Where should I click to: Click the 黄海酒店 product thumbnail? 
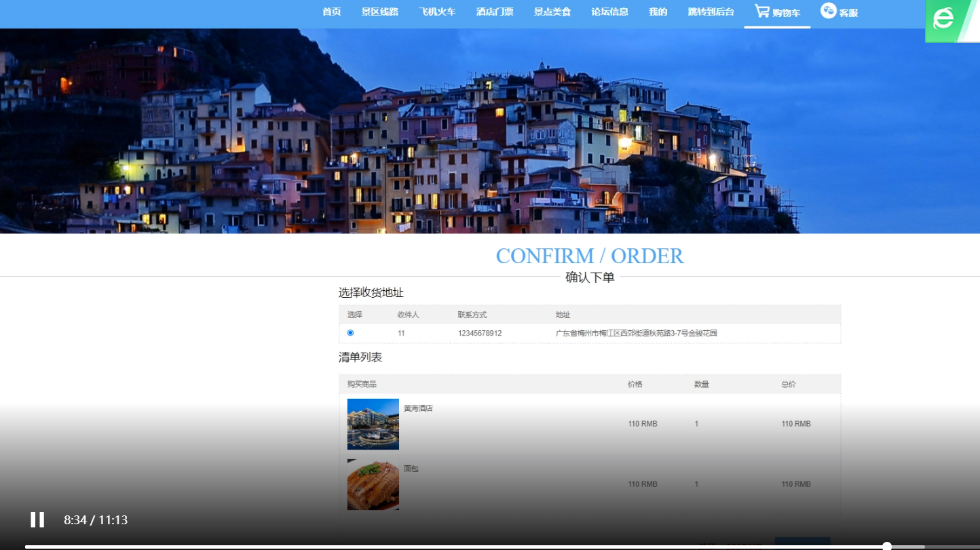(x=373, y=424)
